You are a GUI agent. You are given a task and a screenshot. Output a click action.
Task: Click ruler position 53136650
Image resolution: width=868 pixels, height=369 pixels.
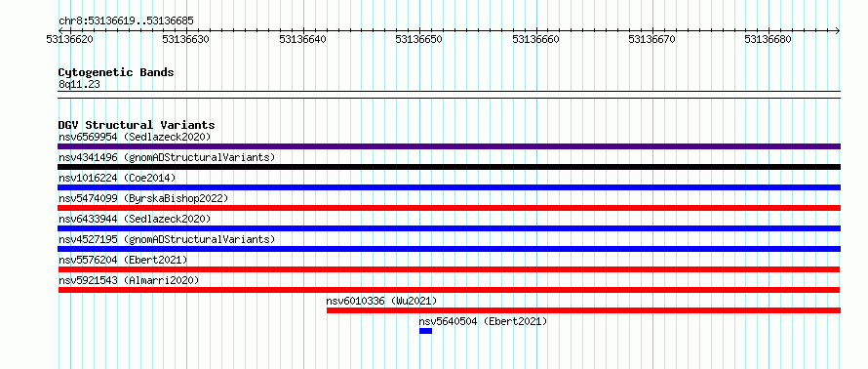(x=419, y=39)
